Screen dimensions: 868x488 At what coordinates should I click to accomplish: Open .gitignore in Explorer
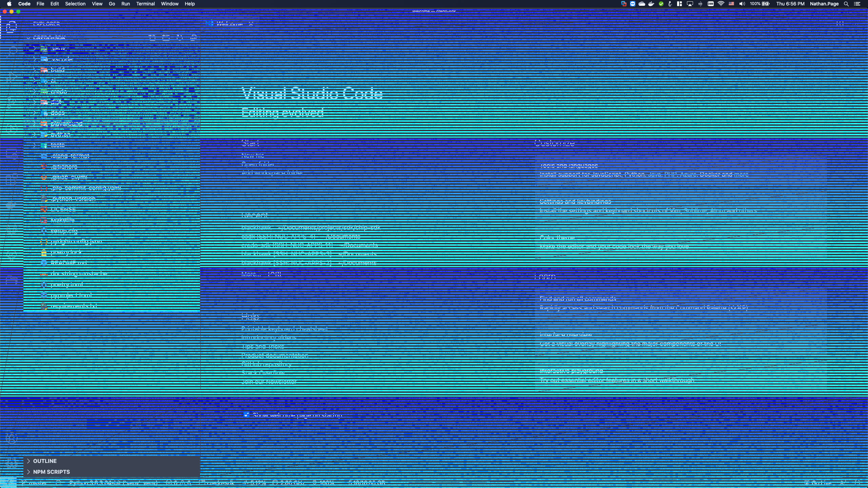click(x=112, y=167)
